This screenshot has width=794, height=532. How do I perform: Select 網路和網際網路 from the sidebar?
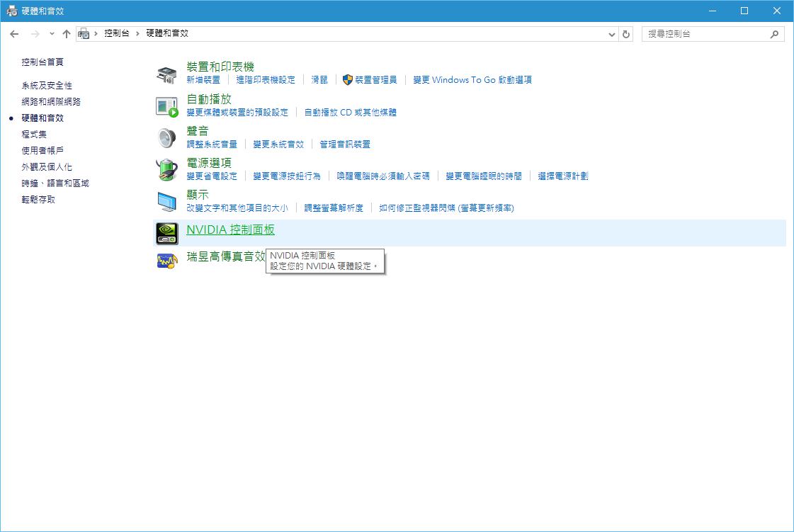click(51, 101)
